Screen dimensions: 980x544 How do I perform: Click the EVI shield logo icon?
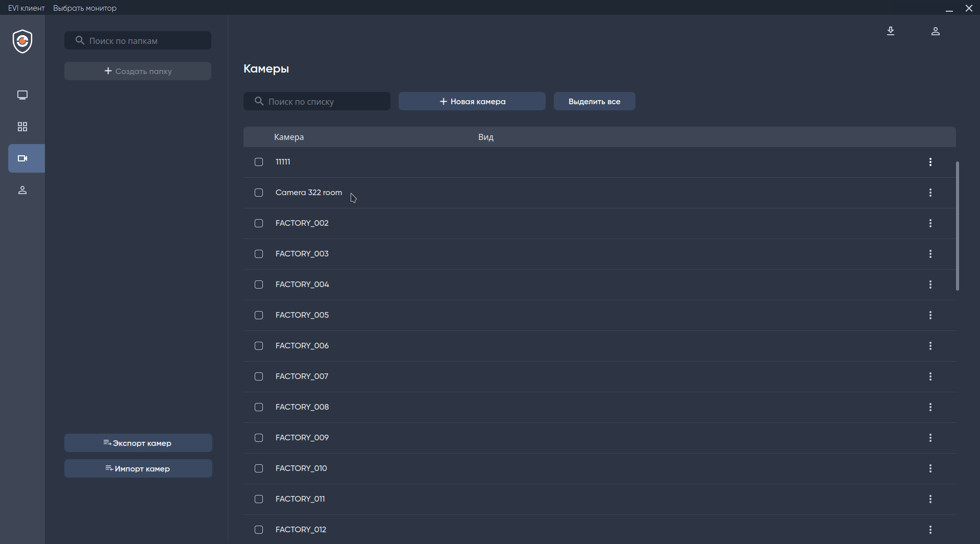click(22, 41)
